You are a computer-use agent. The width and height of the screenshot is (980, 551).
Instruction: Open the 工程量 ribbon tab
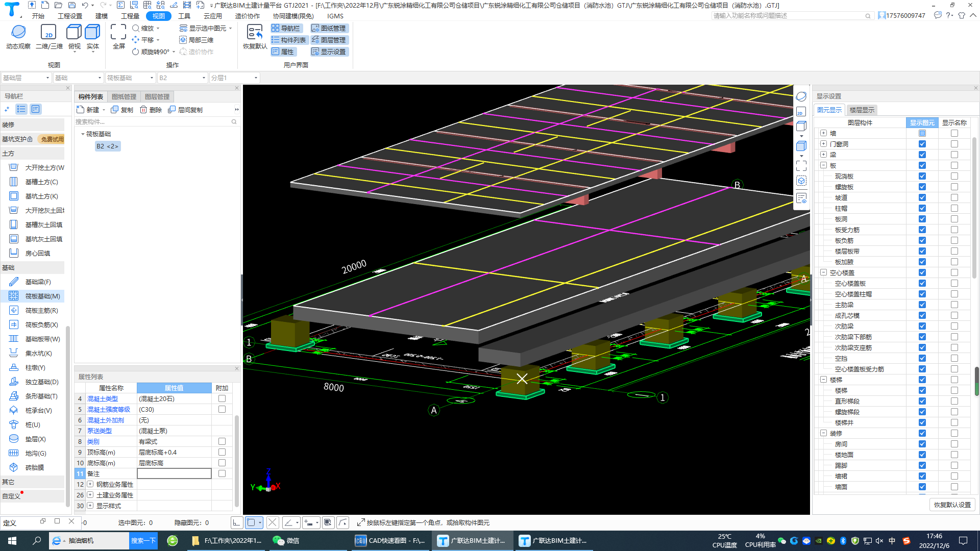[x=130, y=16]
